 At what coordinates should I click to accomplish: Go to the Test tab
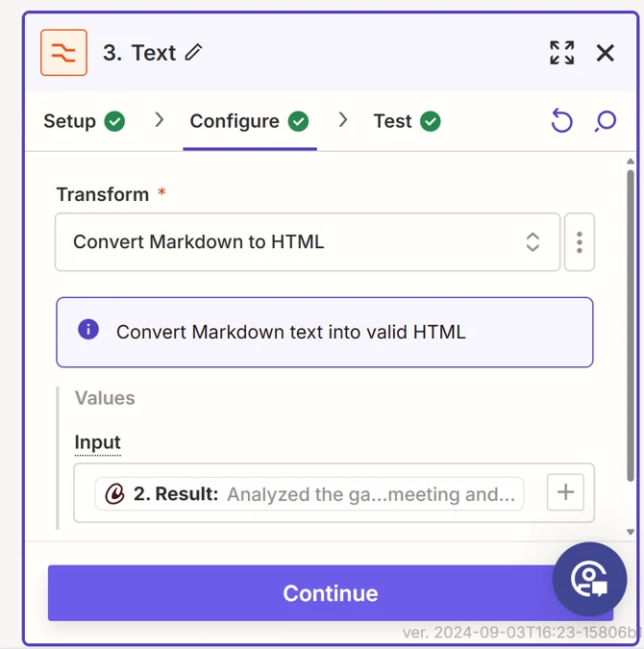(406, 121)
